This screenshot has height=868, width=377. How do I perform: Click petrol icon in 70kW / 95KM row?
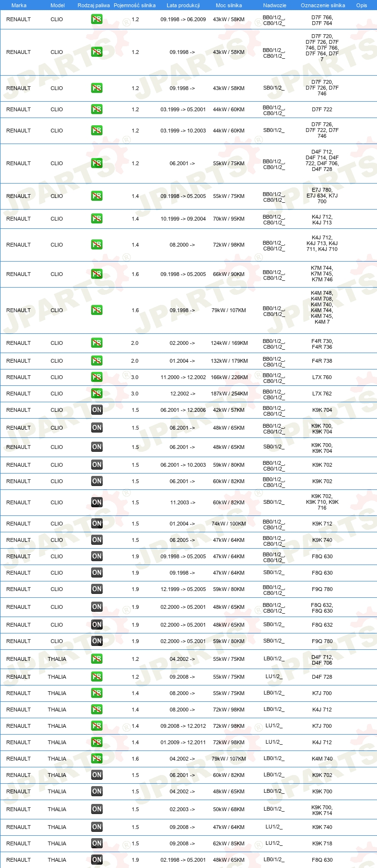coord(97,219)
